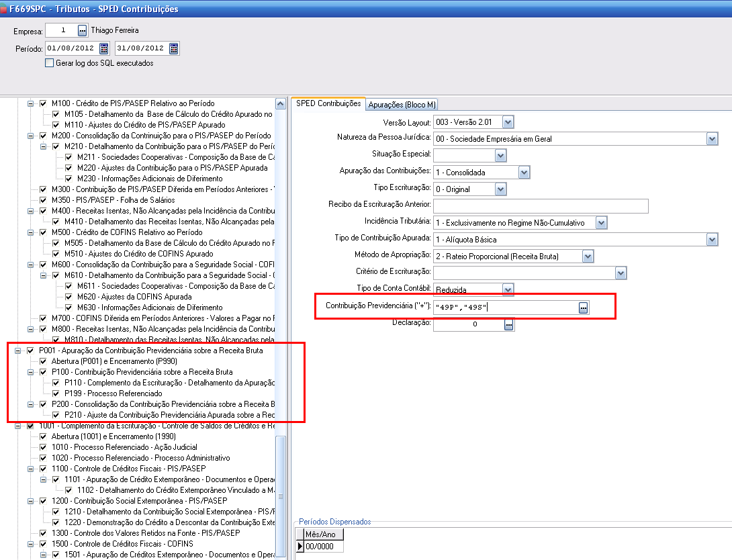Enable Gerar log dos SQL executados
732x560 pixels.
(x=49, y=63)
